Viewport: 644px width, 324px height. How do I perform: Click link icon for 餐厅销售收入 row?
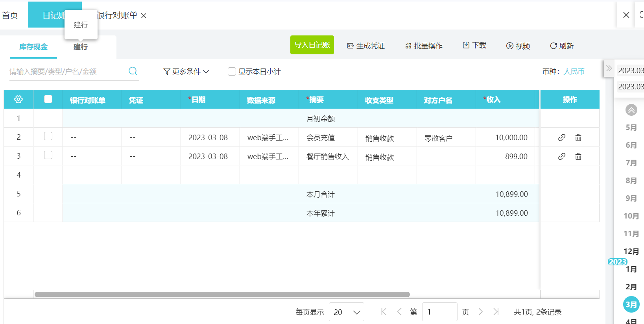562,156
